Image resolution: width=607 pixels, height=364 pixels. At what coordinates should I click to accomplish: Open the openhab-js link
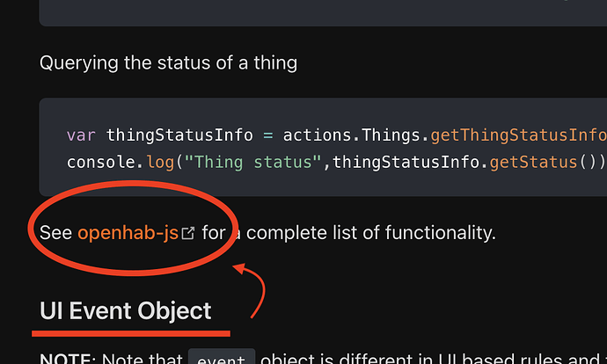pyautogui.click(x=128, y=233)
